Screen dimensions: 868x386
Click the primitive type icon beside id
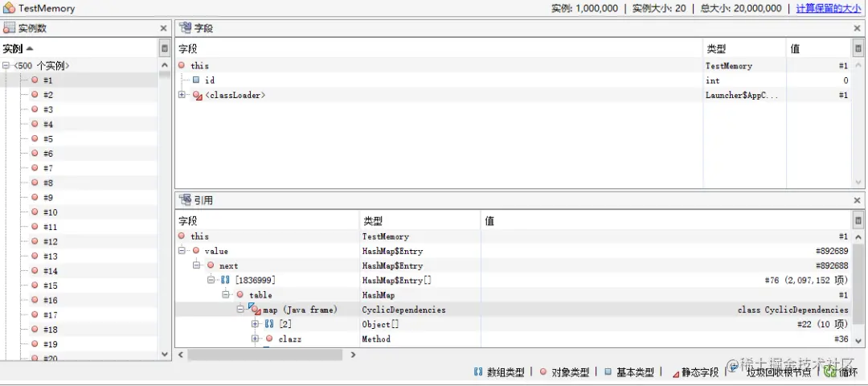coord(196,80)
